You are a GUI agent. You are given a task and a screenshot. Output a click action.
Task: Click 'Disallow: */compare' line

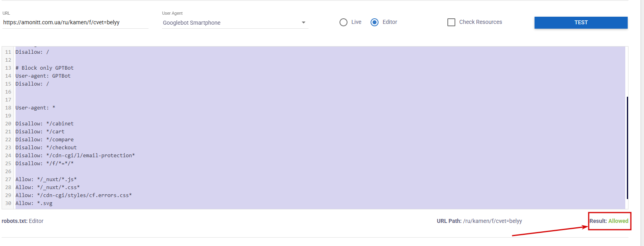click(45, 139)
